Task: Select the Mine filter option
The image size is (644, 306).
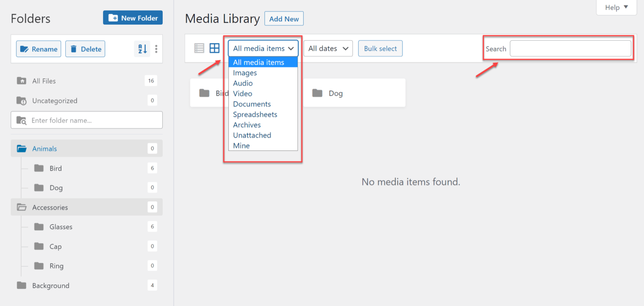Action: [x=241, y=145]
